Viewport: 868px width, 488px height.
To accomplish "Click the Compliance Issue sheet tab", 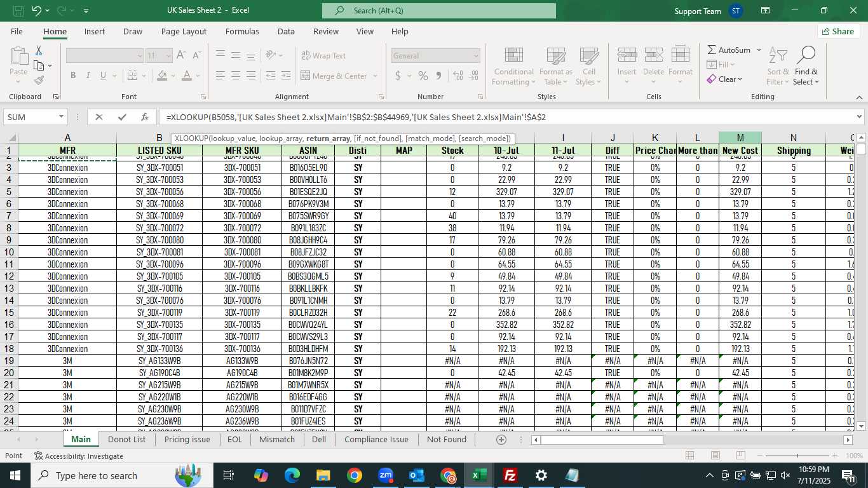I will pyautogui.click(x=376, y=439).
